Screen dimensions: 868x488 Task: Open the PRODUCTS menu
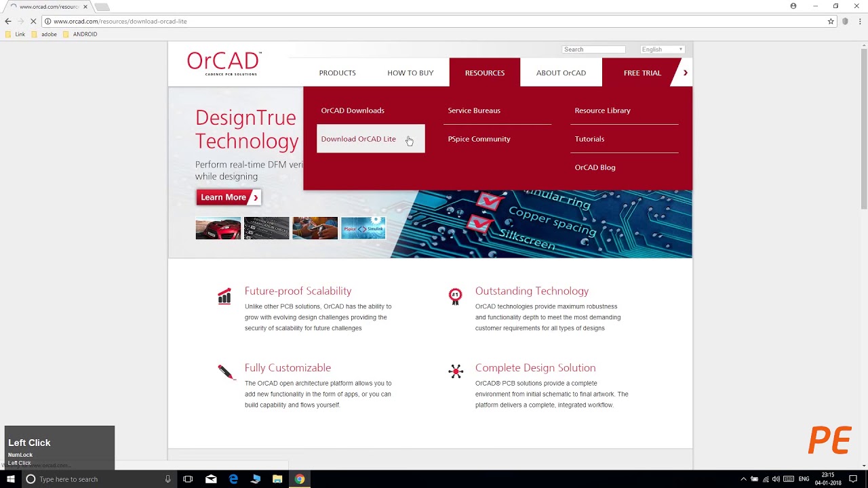[337, 73]
